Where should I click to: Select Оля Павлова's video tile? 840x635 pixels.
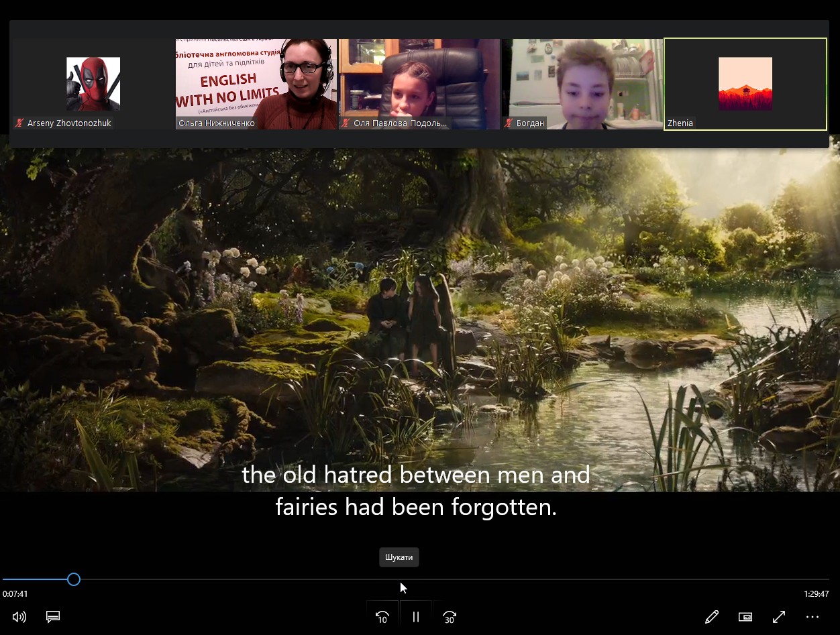click(419, 84)
